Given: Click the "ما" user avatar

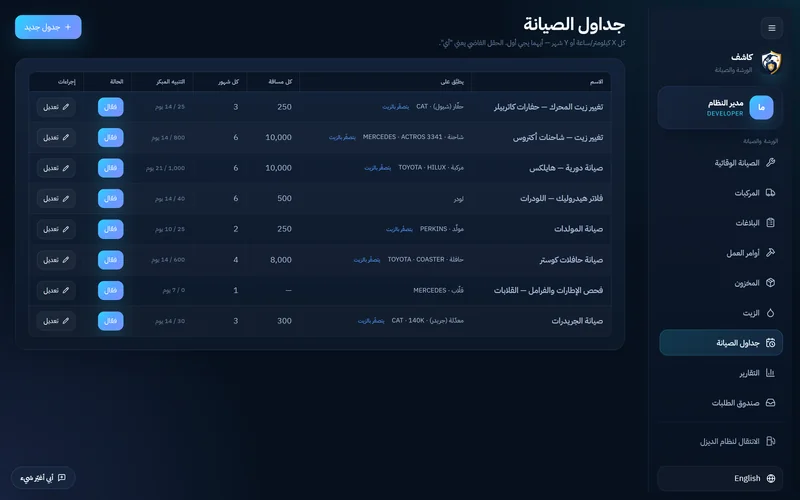Looking at the screenshot, I should 761,108.
